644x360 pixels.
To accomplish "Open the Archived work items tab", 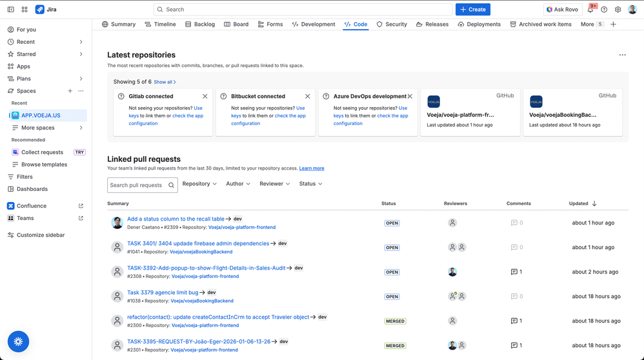I will tap(541, 25).
